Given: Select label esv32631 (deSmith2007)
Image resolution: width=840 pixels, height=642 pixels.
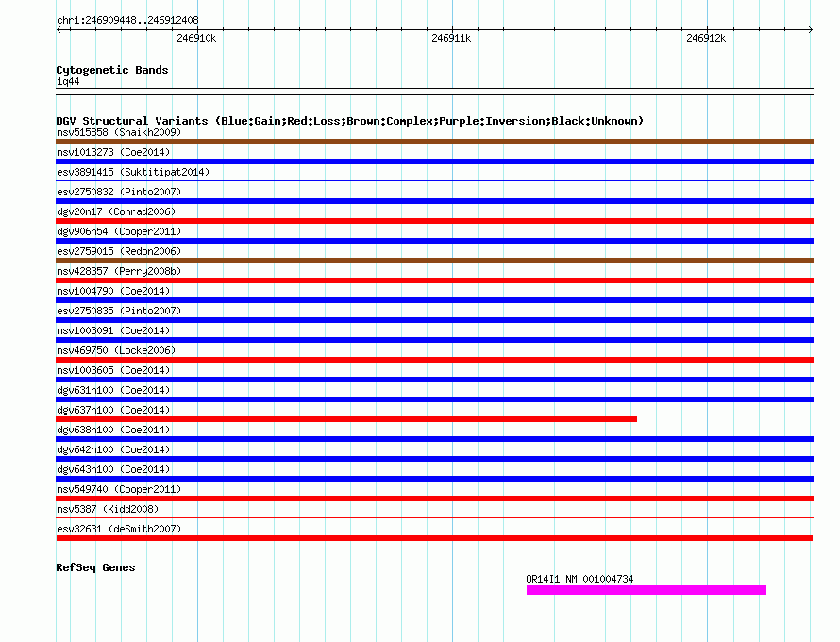Looking at the screenshot, I should click(x=119, y=529).
